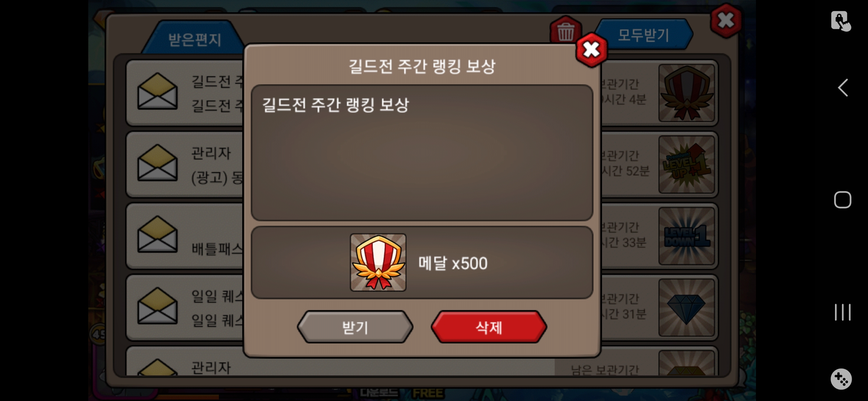Image resolution: width=868 pixels, height=401 pixels.
Task: Open the game tools gamepad icon
Action: pyautogui.click(x=841, y=379)
